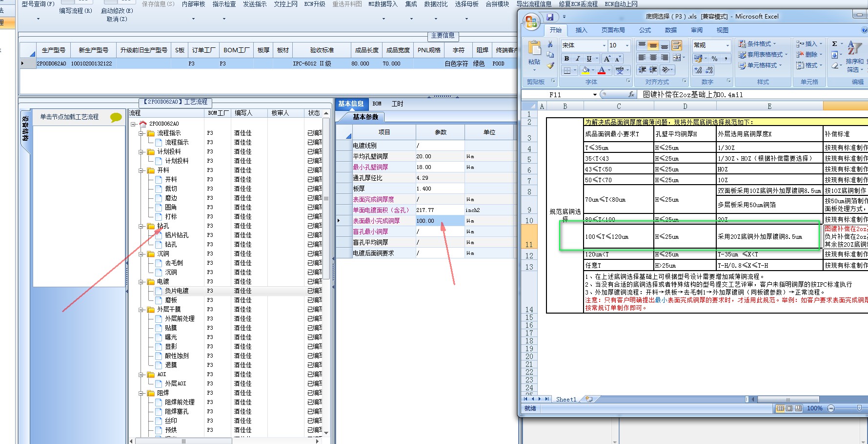Click the Paste clipboard icon in Excel

coord(535,47)
